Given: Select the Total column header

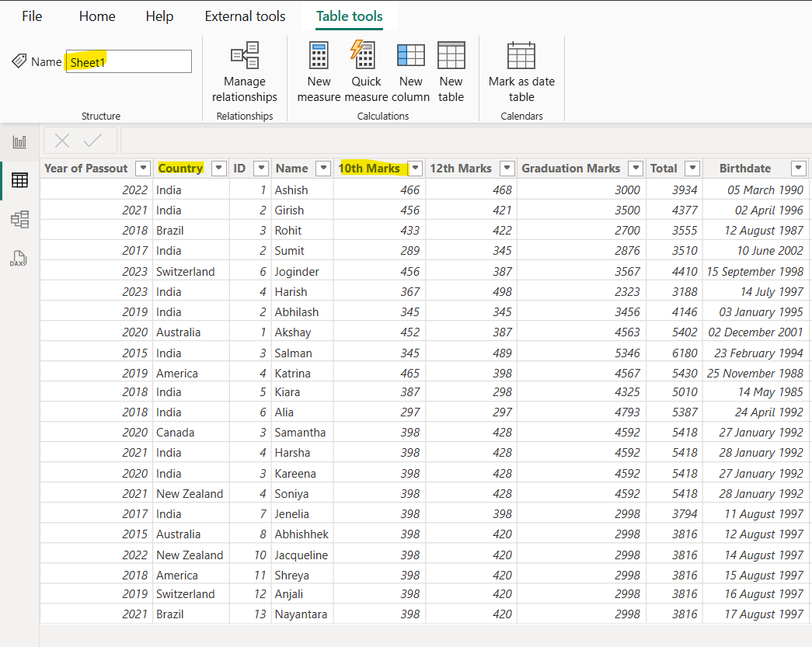Looking at the screenshot, I should 664,168.
